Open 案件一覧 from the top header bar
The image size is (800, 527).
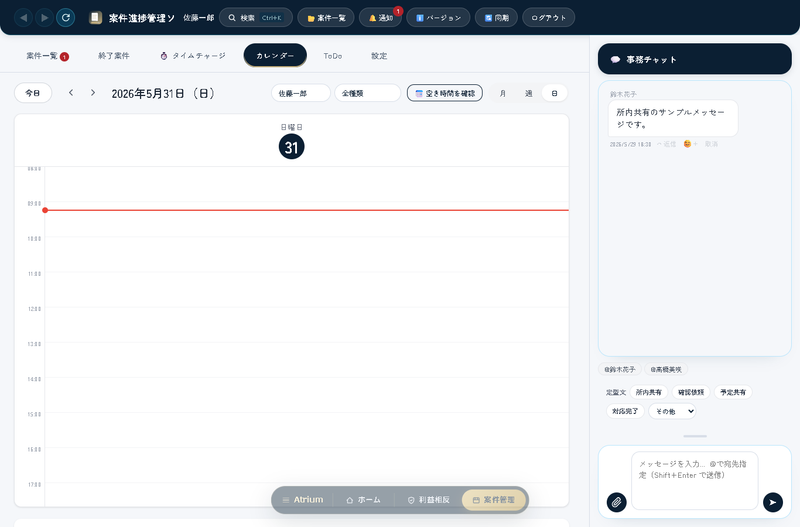click(326, 18)
